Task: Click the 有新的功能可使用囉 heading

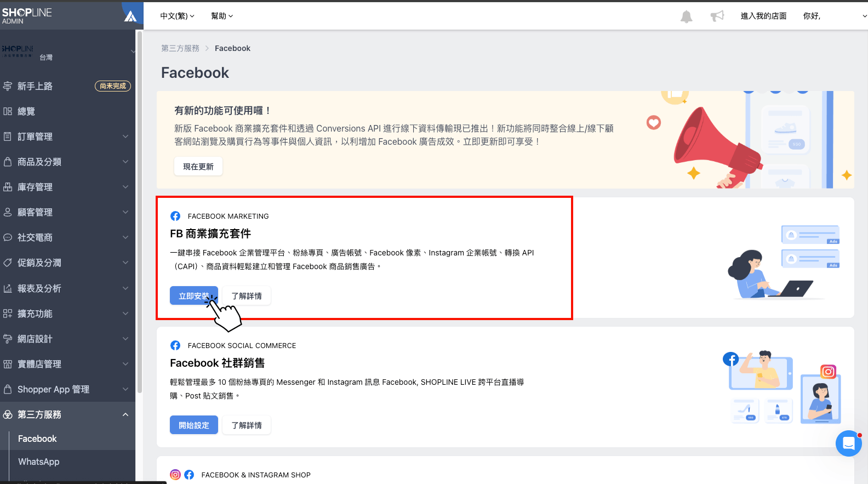Action: pyautogui.click(x=222, y=111)
